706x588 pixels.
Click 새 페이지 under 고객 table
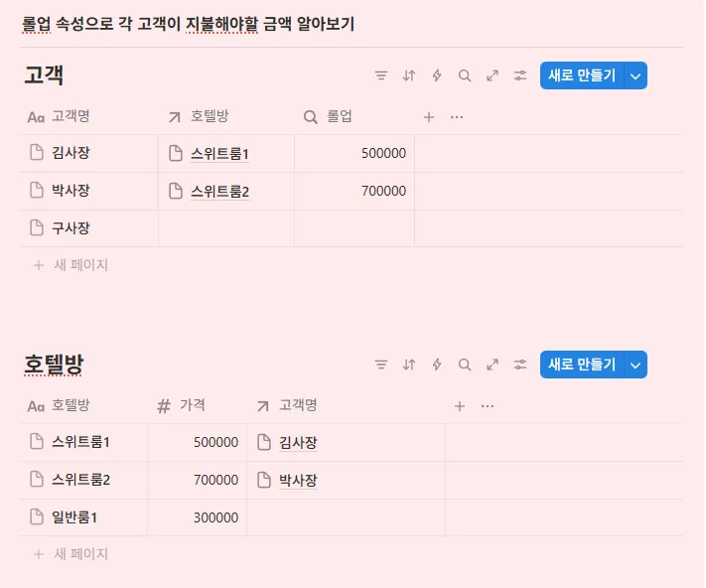(71, 265)
